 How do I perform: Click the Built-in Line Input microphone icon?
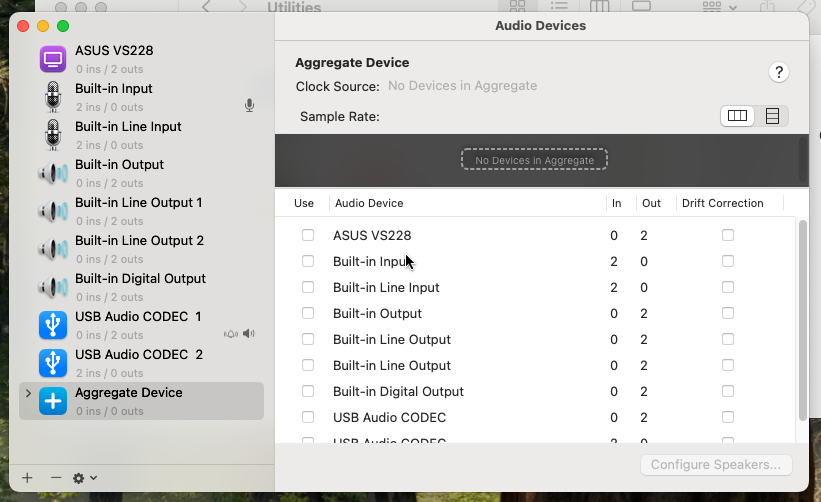(x=53, y=135)
